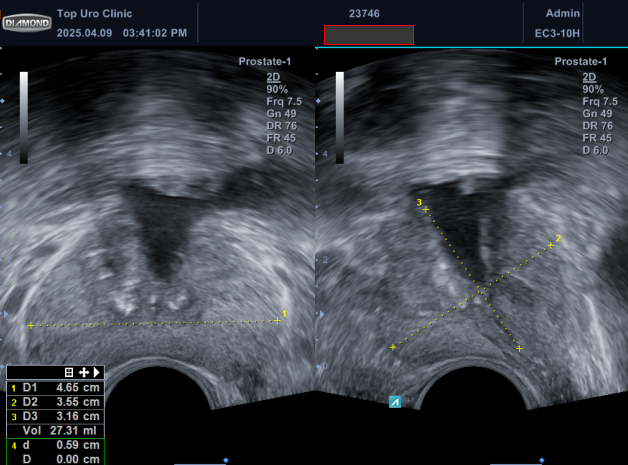This screenshot has height=465, width=628.
Task: Click Gn 49 on the right image
Action: click(598, 114)
